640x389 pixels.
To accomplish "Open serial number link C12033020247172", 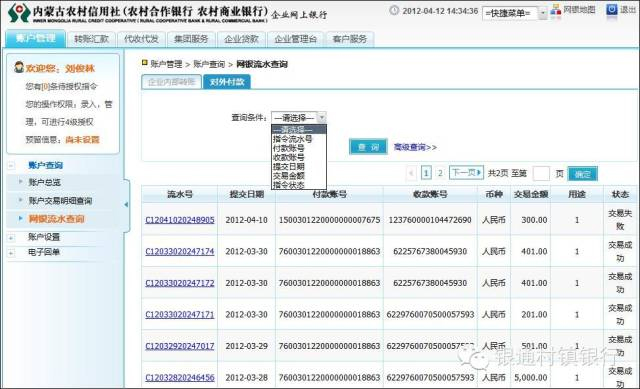I will coord(180,283).
